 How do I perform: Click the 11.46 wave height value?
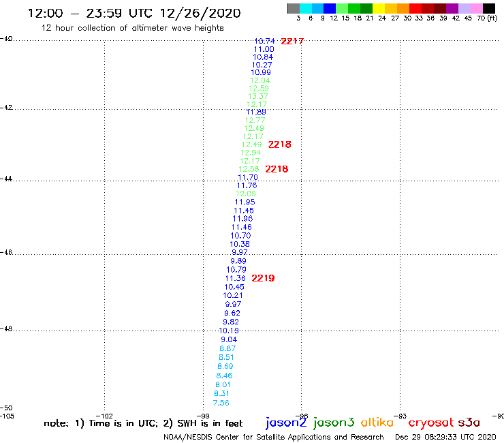tap(241, 227)
